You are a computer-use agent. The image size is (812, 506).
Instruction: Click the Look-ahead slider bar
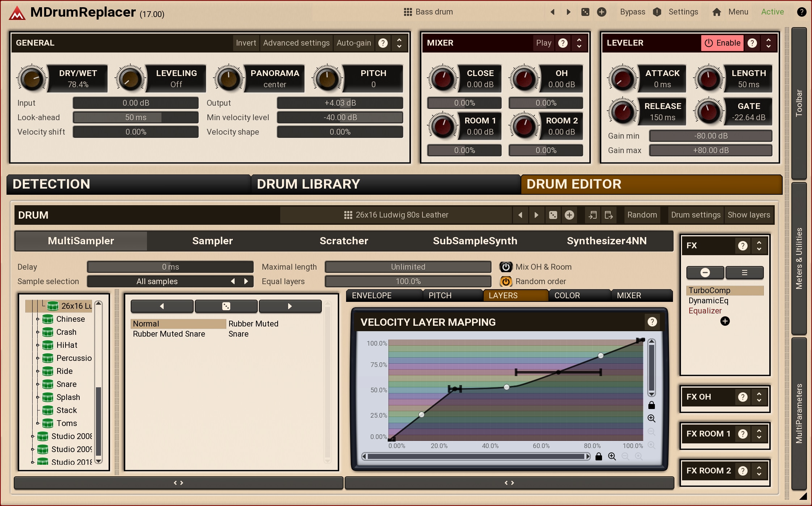coord(136,117)
